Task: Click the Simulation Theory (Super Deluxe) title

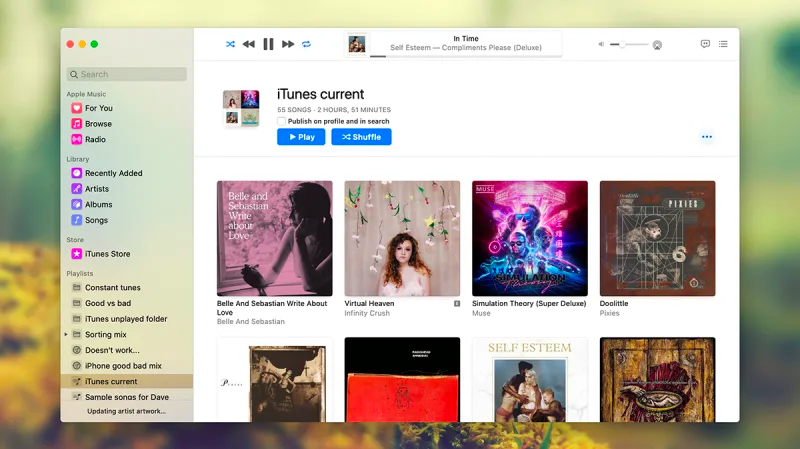Action: [529, 304]
